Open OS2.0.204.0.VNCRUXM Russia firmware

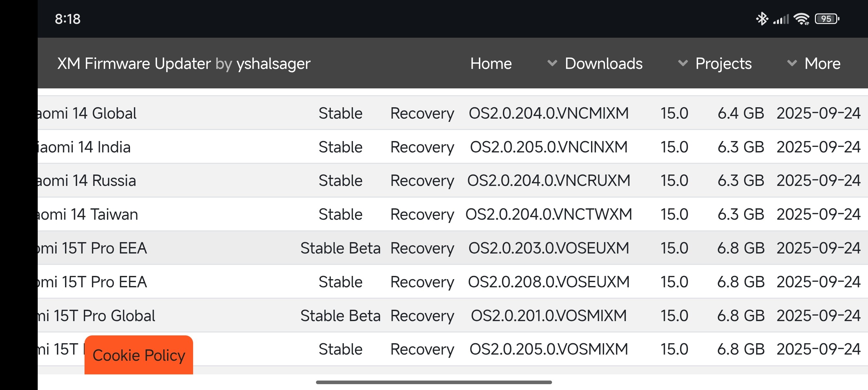[x=548, y=180]
